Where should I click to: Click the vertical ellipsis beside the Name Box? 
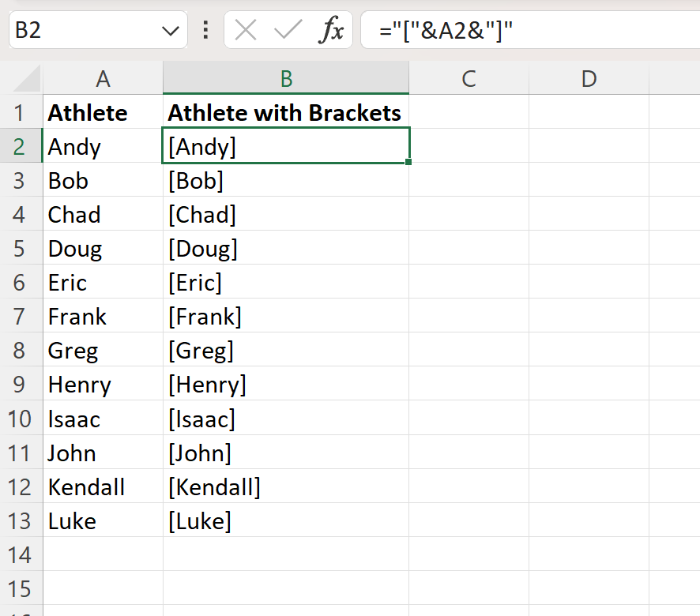tap(205, 30)
